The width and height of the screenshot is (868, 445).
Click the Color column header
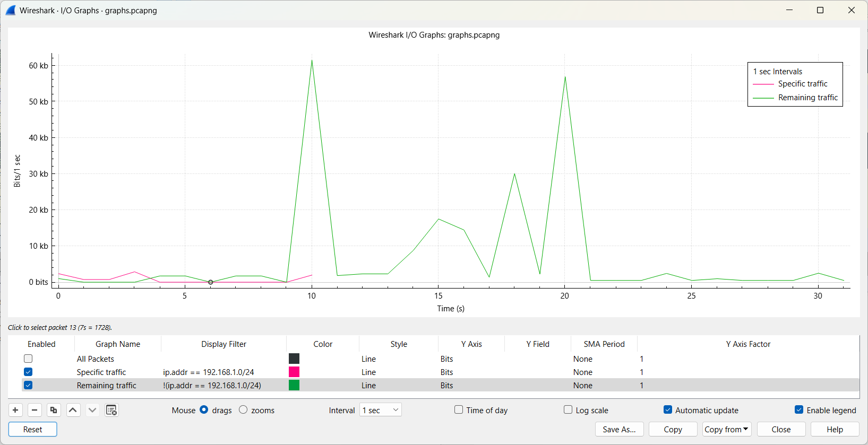point(323,344)
